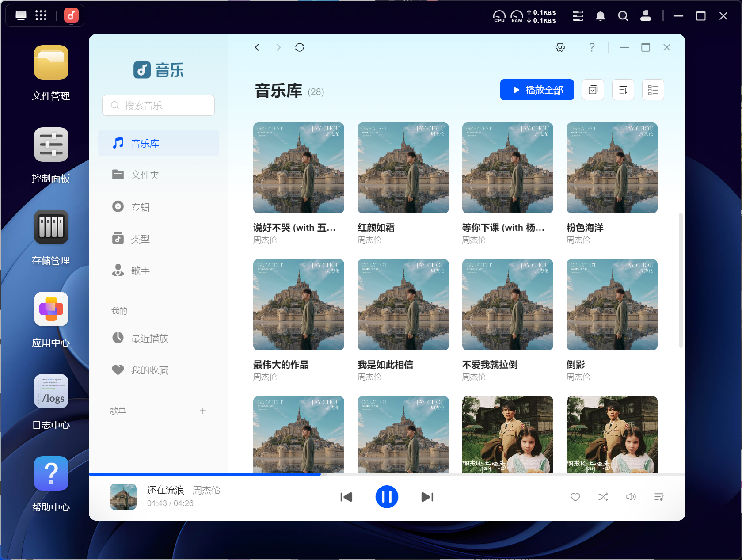Open artist 周杰伦 under 红颜如霜
This screenshot has width=742, height=560.
point(369,240)
